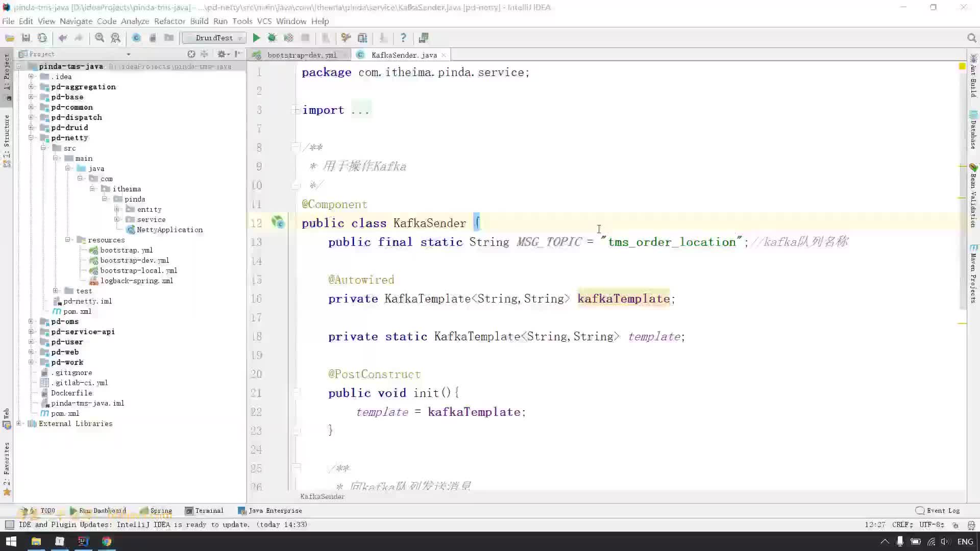The width and height of the screenshot is (980, 551).
Task: Click the yellow inspection indicator above scrollbar
Action: point(962,66)
